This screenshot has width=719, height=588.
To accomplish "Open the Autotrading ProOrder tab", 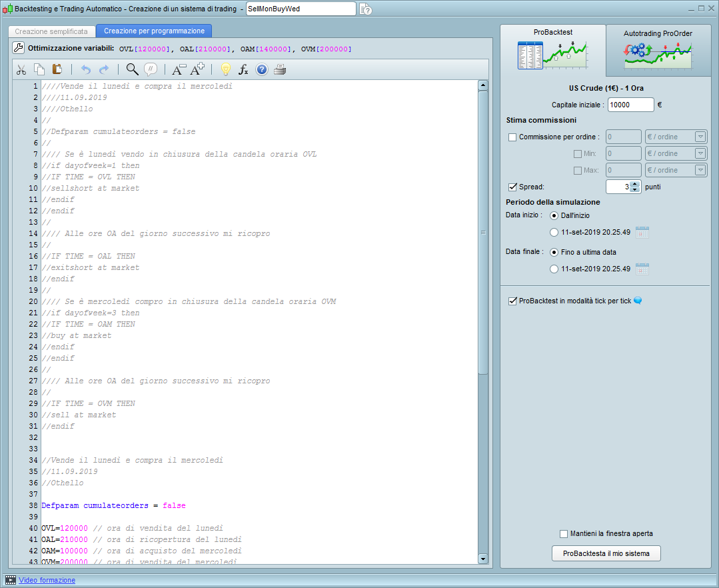I will pyautogui.click(x=658, y=50).
